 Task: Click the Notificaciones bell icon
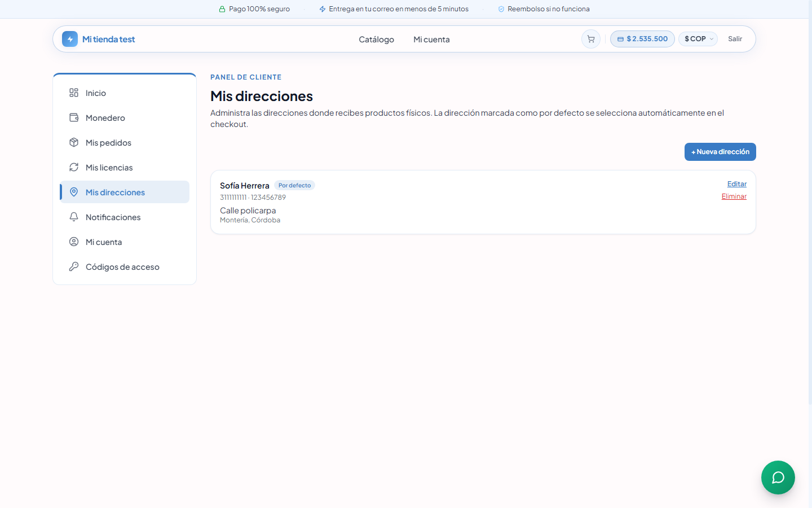(x=74, y=217)
